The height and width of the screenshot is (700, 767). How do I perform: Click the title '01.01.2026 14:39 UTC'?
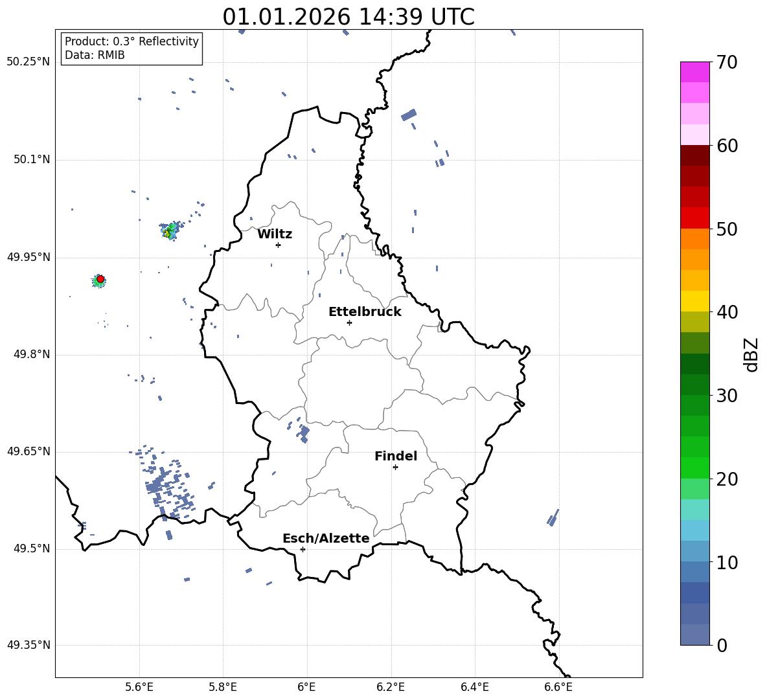click(349, 17)
